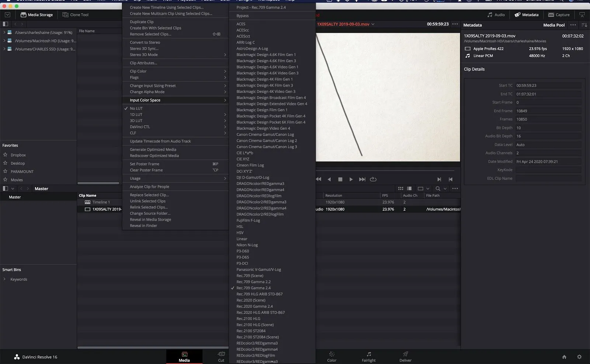Image resolution: width=590 pixels, height=364 pixels.
Task: Open the Clip Color submenu
Action: tap(175, 71)
